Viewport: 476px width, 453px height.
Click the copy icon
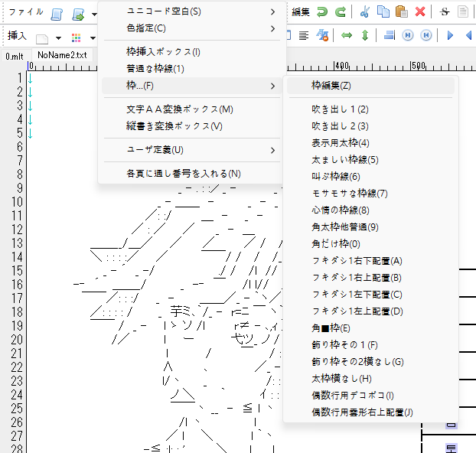point(383,11)
